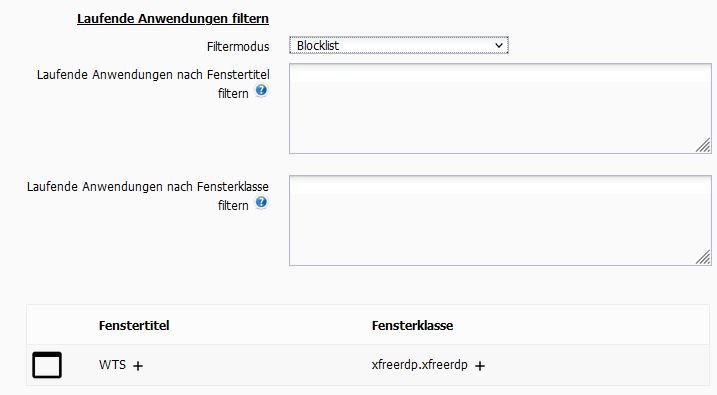717x395 pixels.
Task: Open help for Fensterklasse filter
Action: tap(261, 203)
